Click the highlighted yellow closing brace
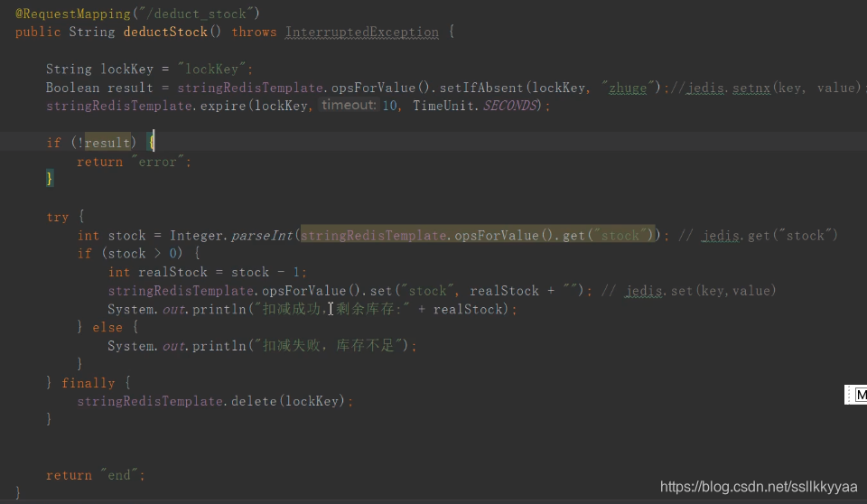867x504 pixels. click(x=50, y=179)
